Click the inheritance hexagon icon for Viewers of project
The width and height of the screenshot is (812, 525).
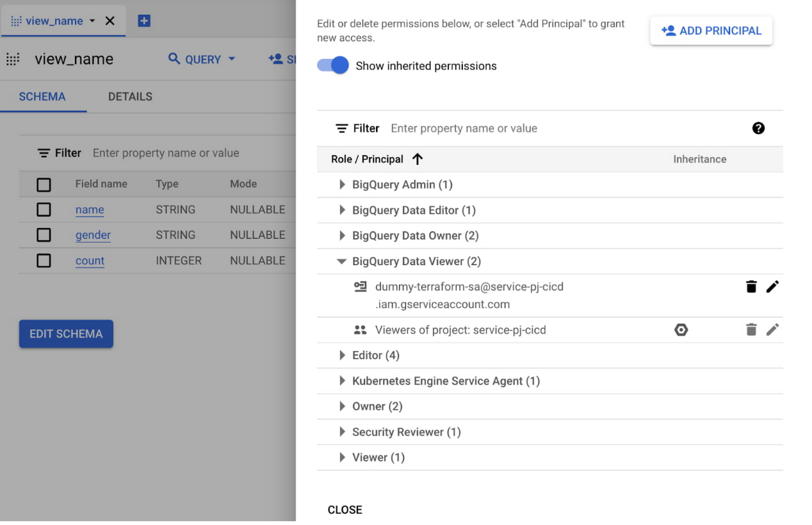(681, 330)
